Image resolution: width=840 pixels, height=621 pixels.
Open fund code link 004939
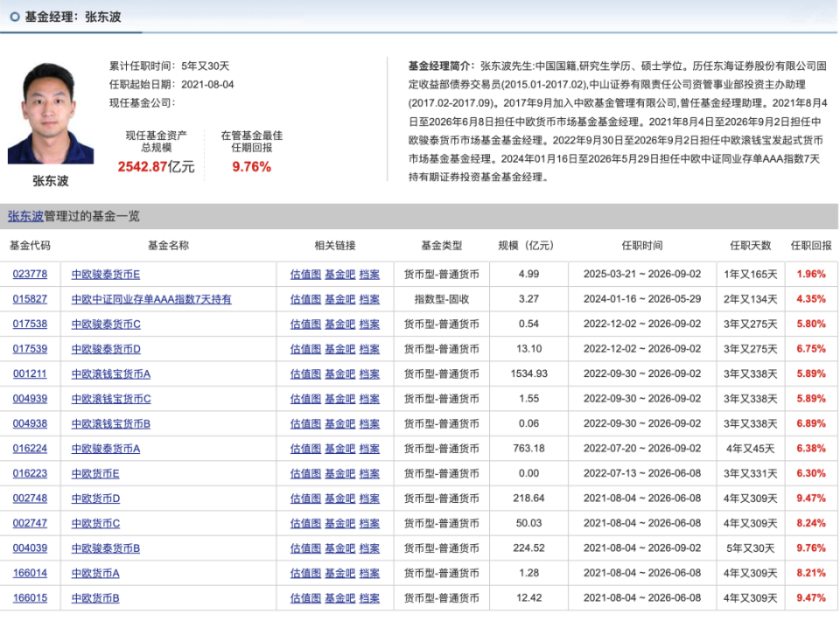coord(30,399)
